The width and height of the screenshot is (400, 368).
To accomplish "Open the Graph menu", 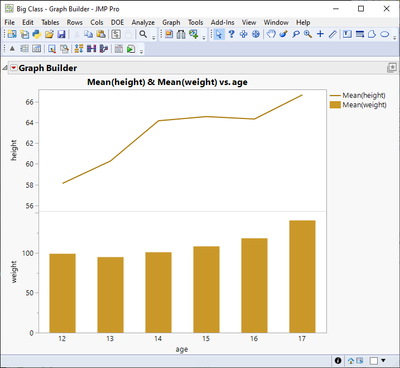I will 171,22.
